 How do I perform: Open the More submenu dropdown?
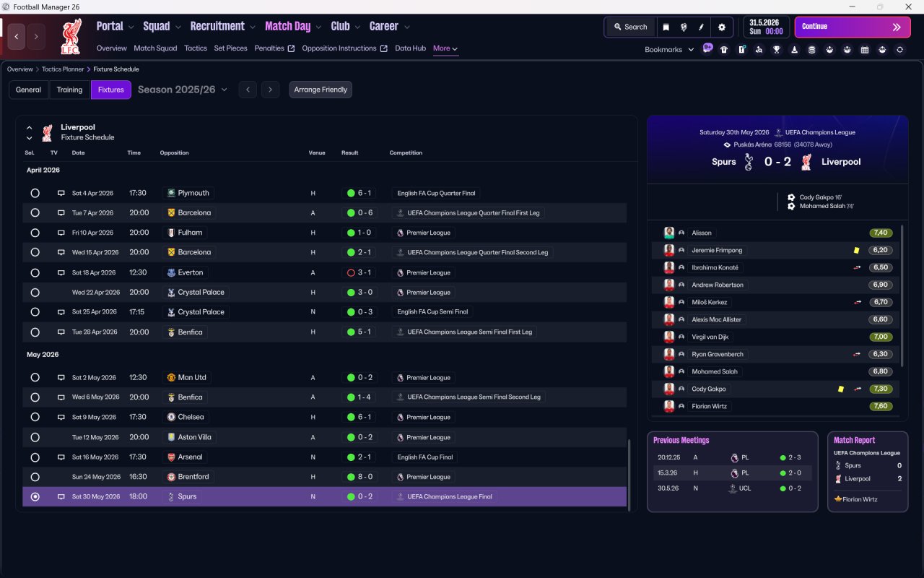445,48
